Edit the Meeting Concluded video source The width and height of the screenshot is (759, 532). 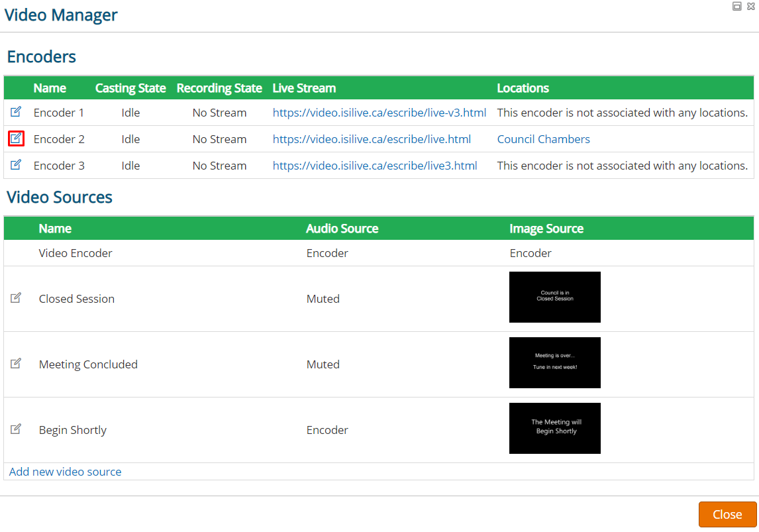point(15,363)
